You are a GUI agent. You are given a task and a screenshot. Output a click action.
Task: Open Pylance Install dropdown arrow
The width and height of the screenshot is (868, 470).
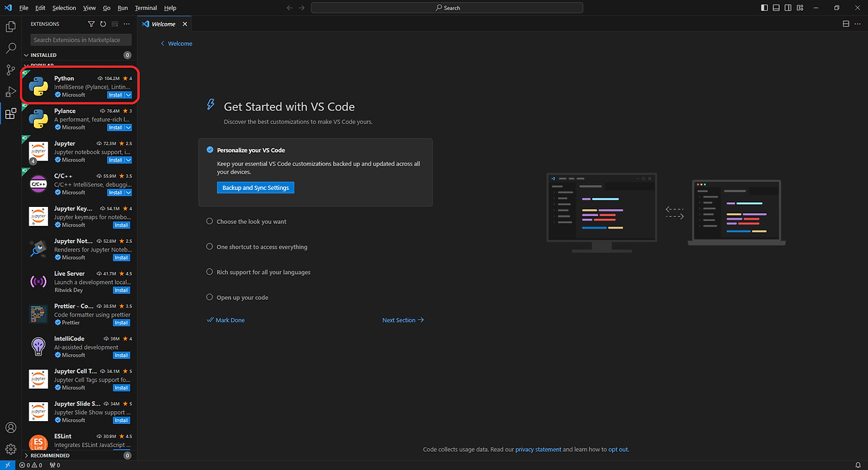(128, 128)
